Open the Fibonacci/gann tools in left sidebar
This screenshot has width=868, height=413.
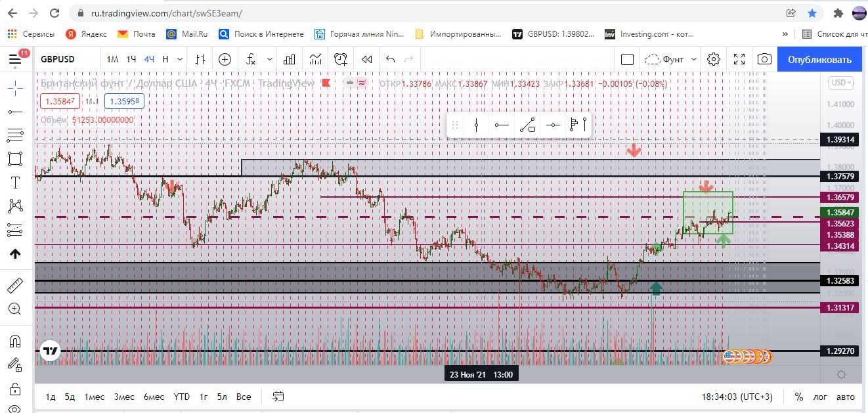click(x=15, y=135)
